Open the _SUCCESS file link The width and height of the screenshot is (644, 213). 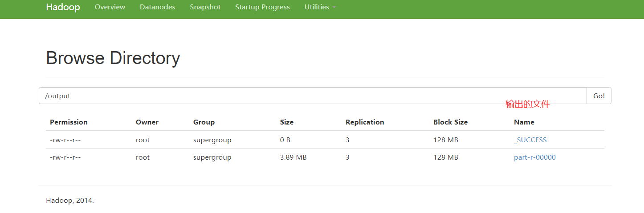click(530, 140)
